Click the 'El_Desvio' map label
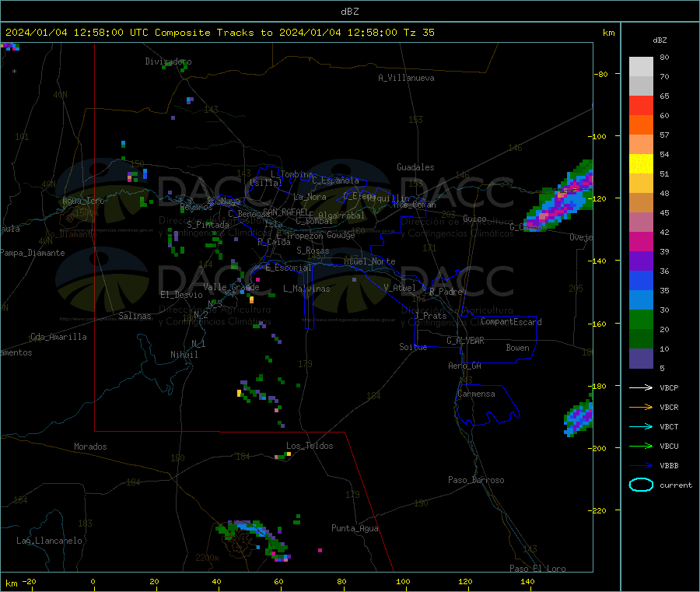700x592 pixels. [181, 295]
